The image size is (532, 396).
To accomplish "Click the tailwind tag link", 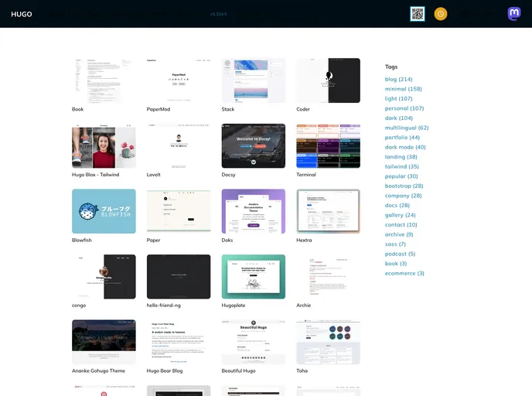I will (x=401, y=166).
